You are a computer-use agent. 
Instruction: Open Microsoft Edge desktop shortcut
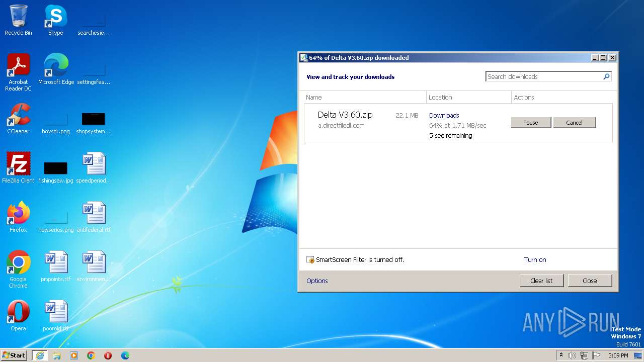(x=56, y=69)
